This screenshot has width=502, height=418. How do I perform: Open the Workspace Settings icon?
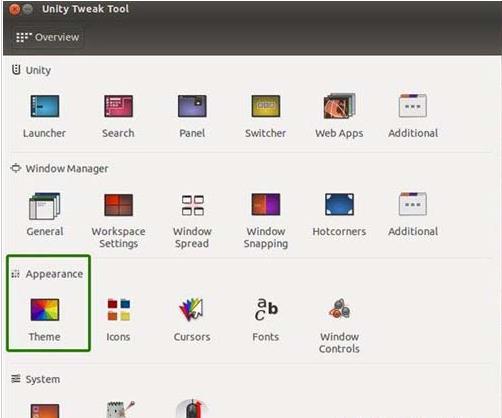pyautogui.click(x=118, y=205)
